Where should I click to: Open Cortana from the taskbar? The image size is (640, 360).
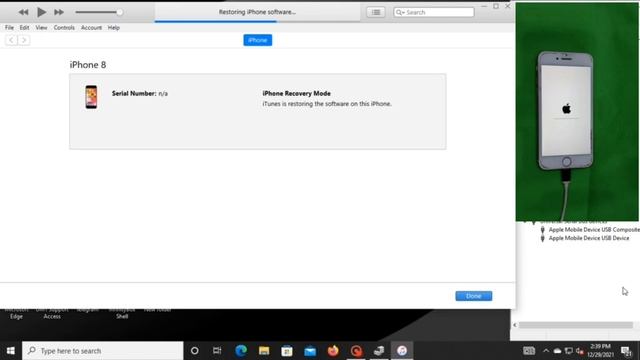(x=195, y=351)
